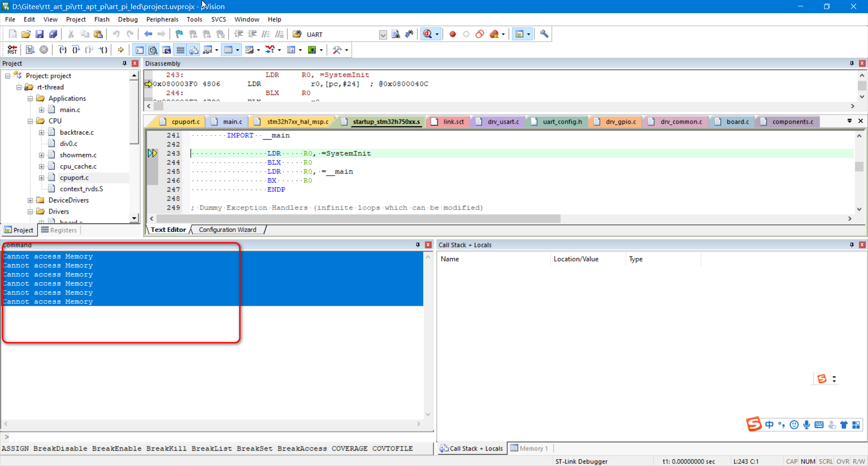Open the Configuration wrench icon
868x466 pixels.
[544, 34]
